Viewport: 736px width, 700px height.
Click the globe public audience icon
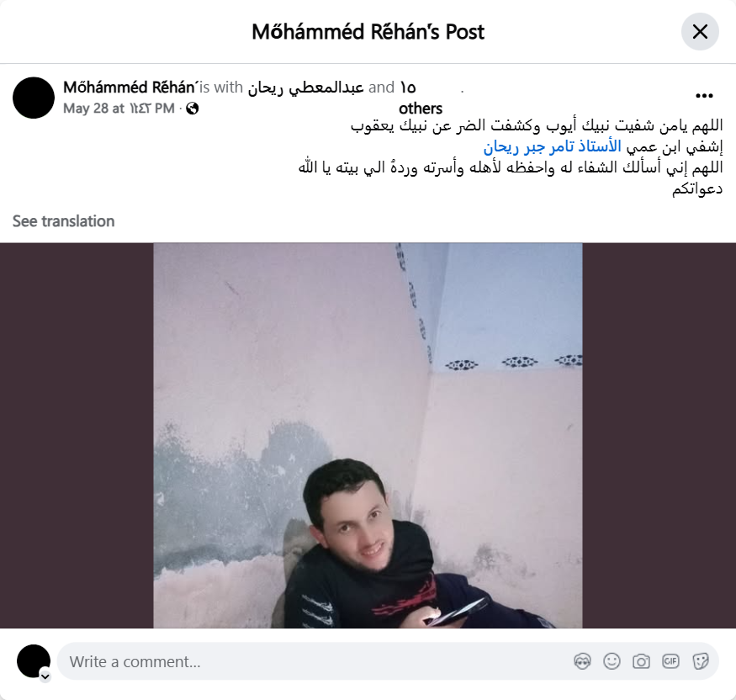[x=192, y=109]
